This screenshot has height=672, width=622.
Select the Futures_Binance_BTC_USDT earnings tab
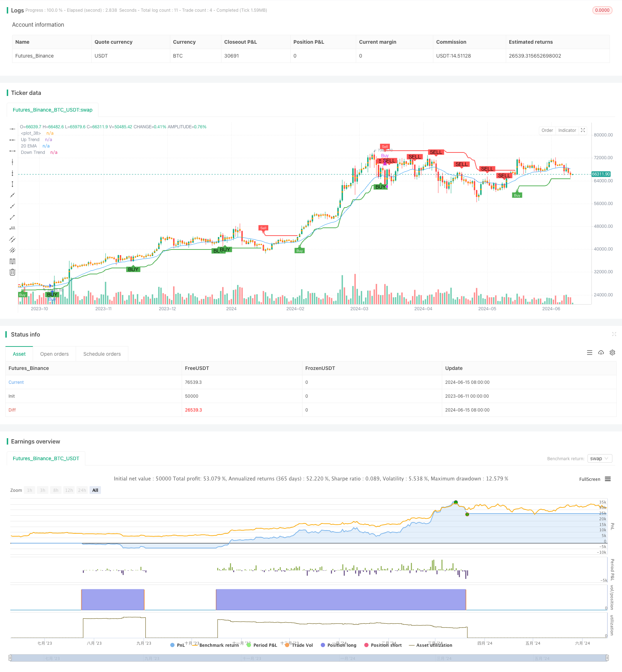46,458
